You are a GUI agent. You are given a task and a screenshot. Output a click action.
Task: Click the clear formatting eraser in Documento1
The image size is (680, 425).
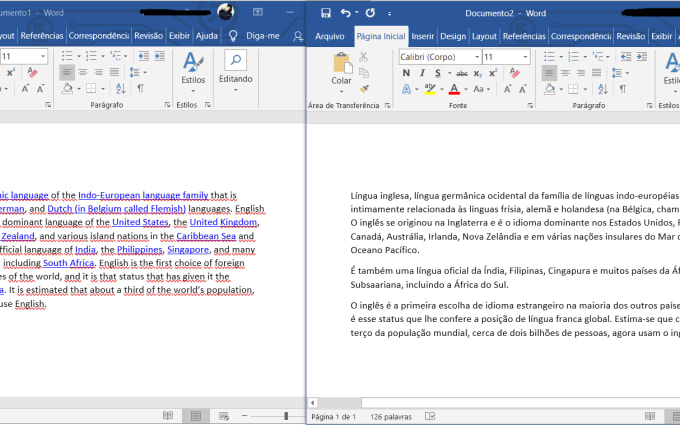coord(32,72)
